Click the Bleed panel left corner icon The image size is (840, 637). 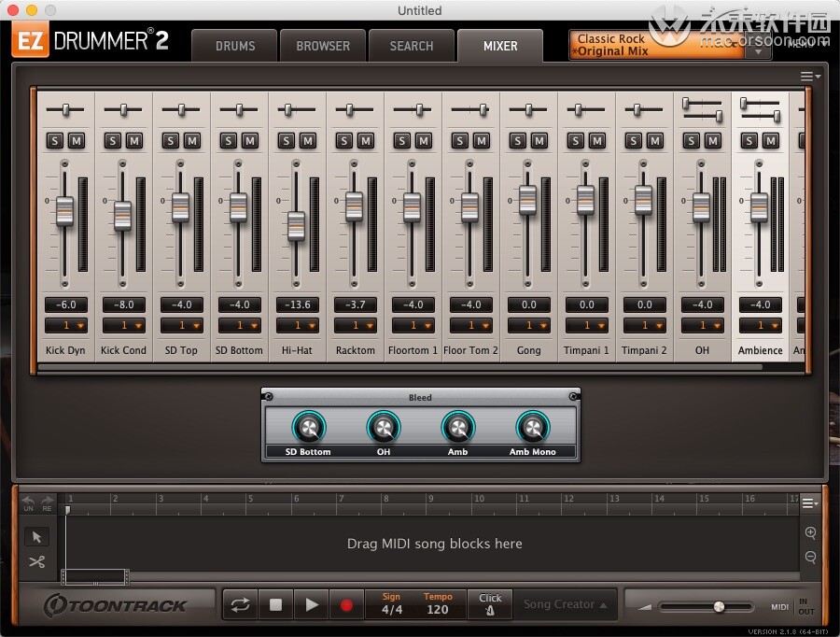pyautogui.click(x=269, y=396)
